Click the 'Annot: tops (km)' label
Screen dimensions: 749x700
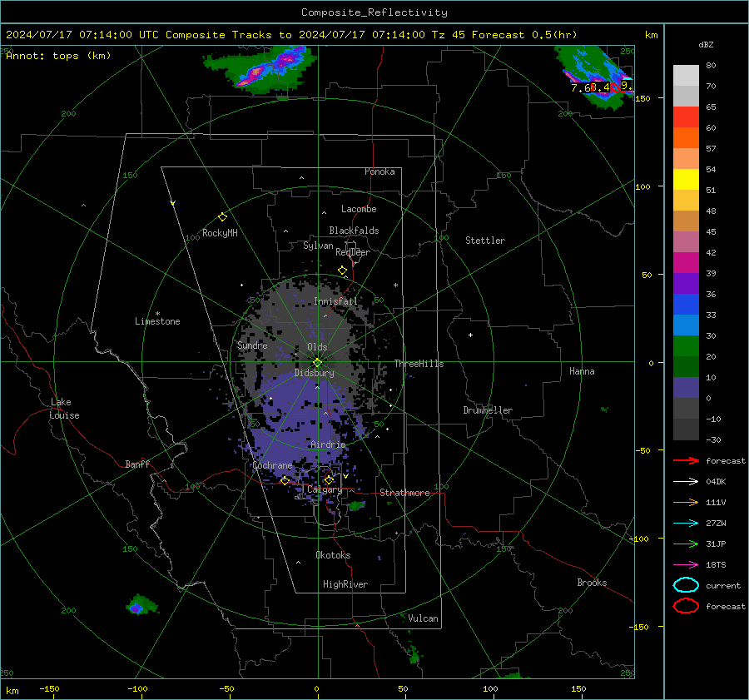pyautogui.click(x=58, y=56)
